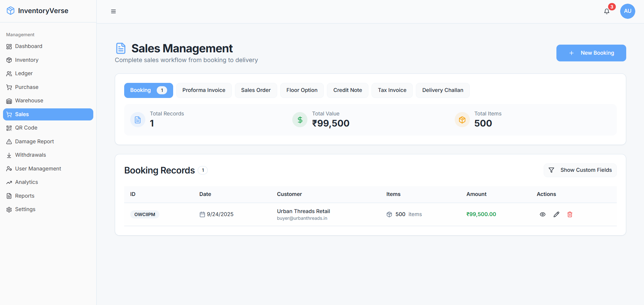Select the Warehouse sidebar icon
This screenshot has height=305, width=644.
click(9, 100)
